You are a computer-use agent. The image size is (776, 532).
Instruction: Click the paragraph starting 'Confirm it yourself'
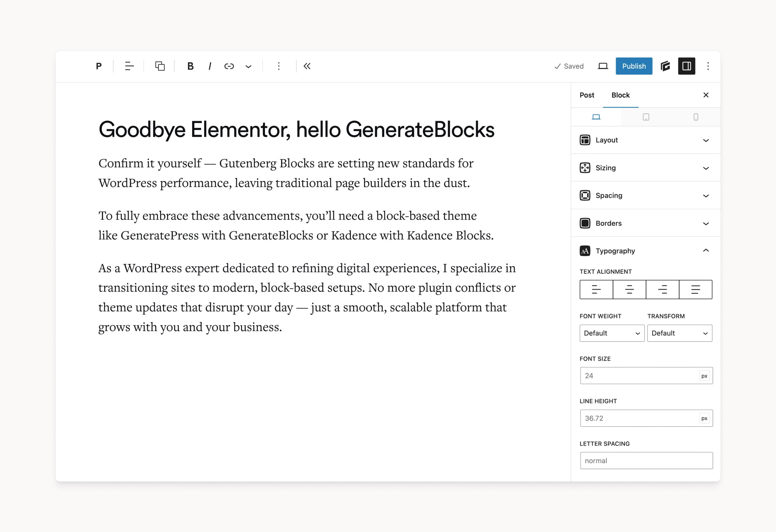pyautogui.click(x=286, y=173)
